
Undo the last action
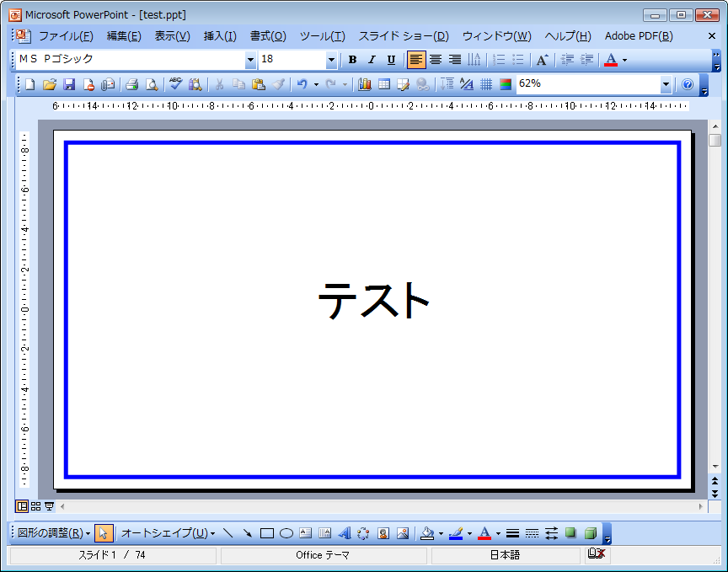[302, 84]
